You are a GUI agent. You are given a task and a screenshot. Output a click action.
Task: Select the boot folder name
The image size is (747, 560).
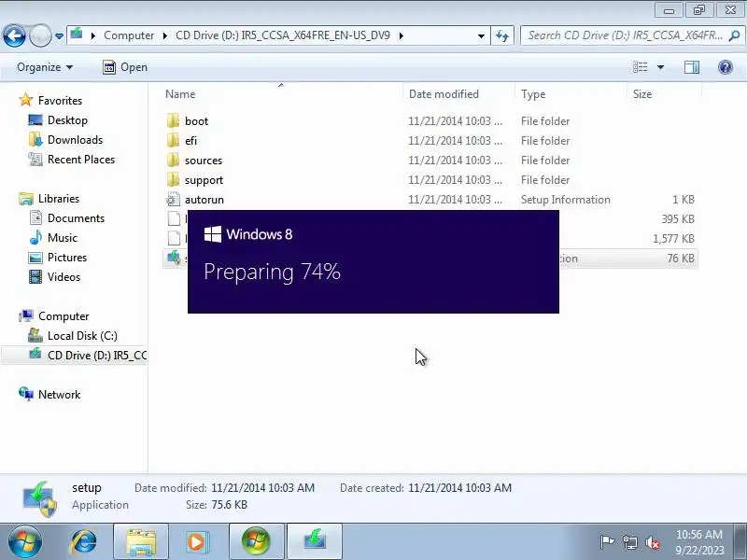click(196, 121)
